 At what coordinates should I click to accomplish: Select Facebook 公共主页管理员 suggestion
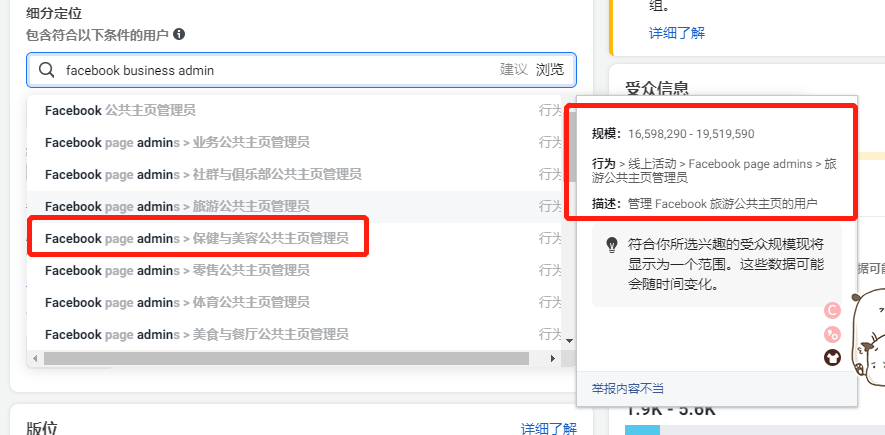294,111
